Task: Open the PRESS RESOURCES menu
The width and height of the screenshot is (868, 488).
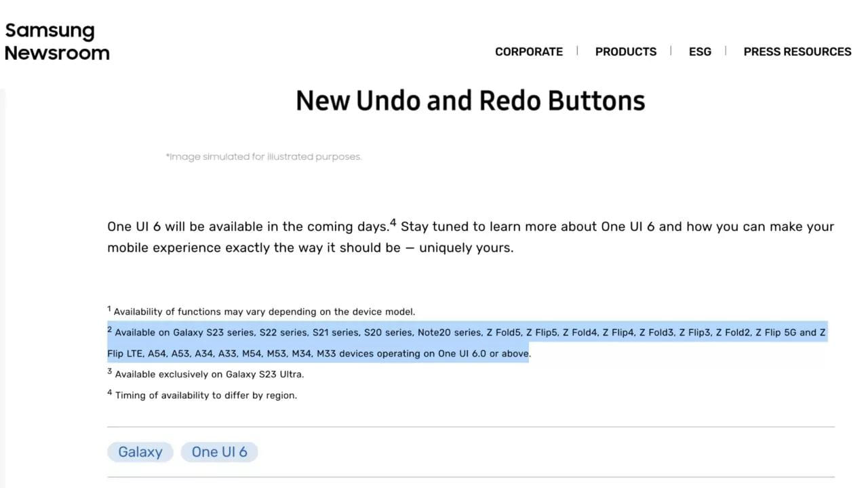Action: click(797, 52)
